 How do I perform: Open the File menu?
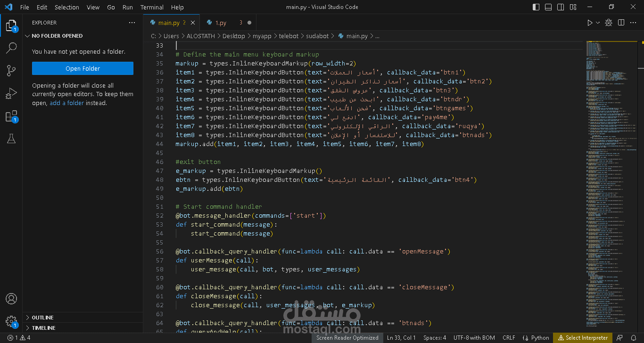click(x=25, y=7)
